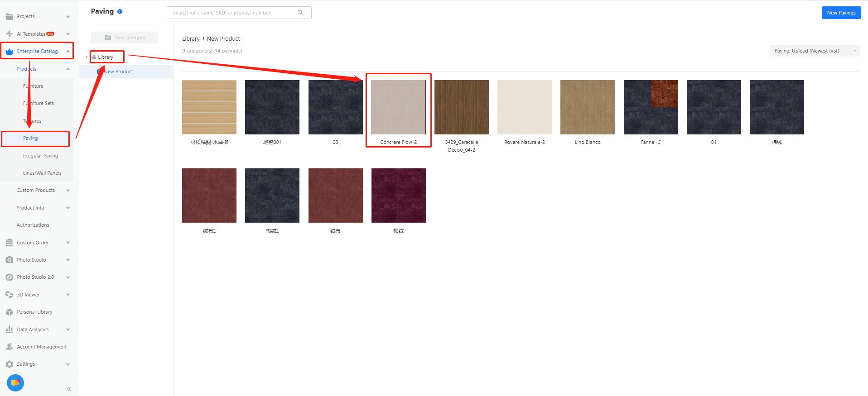Click the Photo Studio camera icon
This screenshot has height=396, width=868.
coord(9,260)
